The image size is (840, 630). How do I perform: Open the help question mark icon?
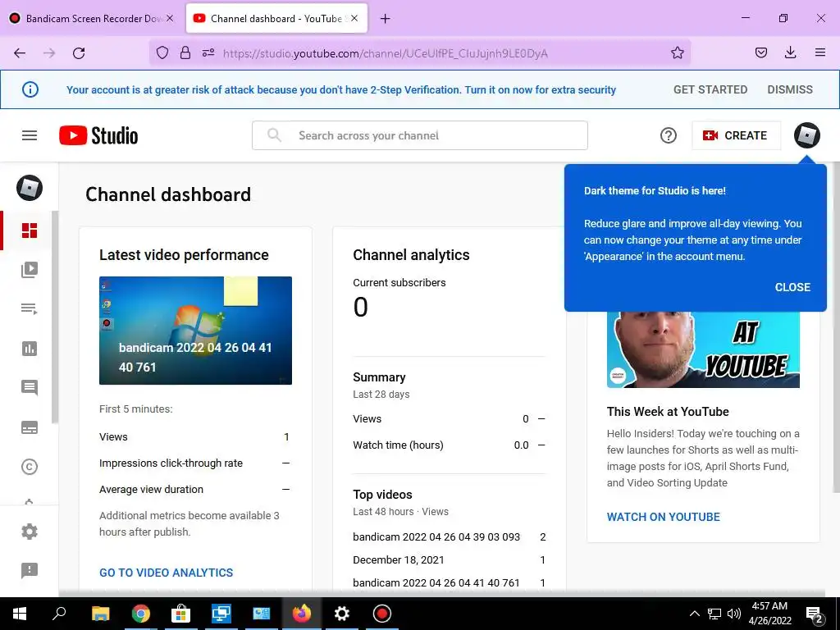[668, 135]
